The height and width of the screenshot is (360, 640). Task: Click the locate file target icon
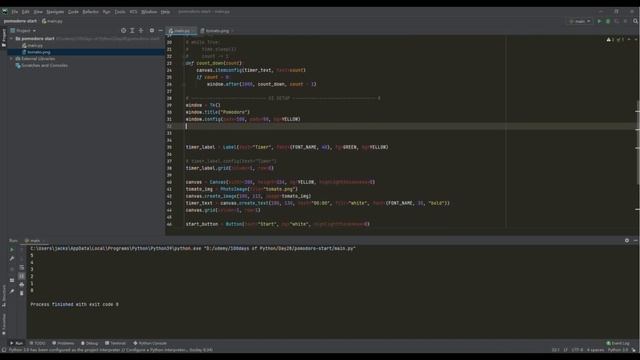coord(123,31)
